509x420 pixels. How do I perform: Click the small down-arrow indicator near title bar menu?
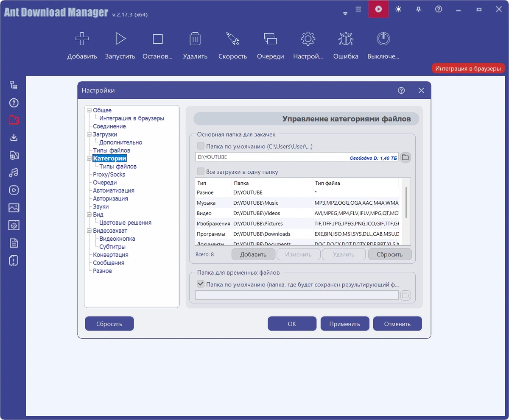tap(345, 14)
